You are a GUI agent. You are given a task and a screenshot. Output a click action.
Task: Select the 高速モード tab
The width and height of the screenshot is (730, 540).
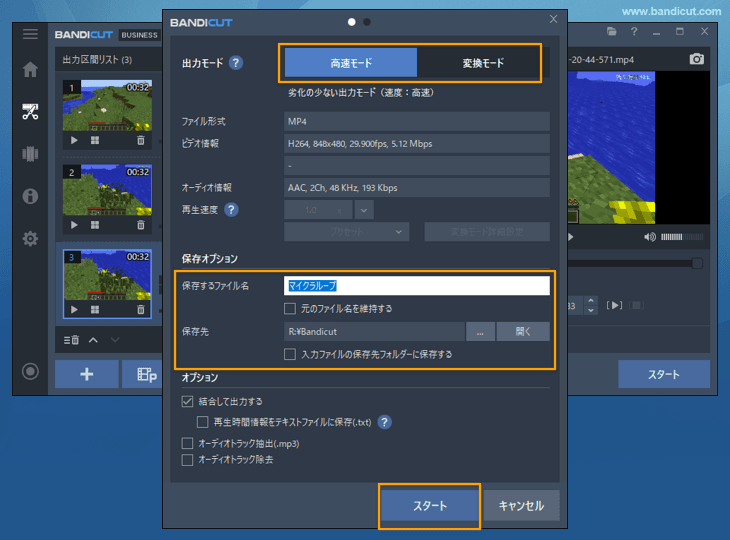click(x=351, y=63)
